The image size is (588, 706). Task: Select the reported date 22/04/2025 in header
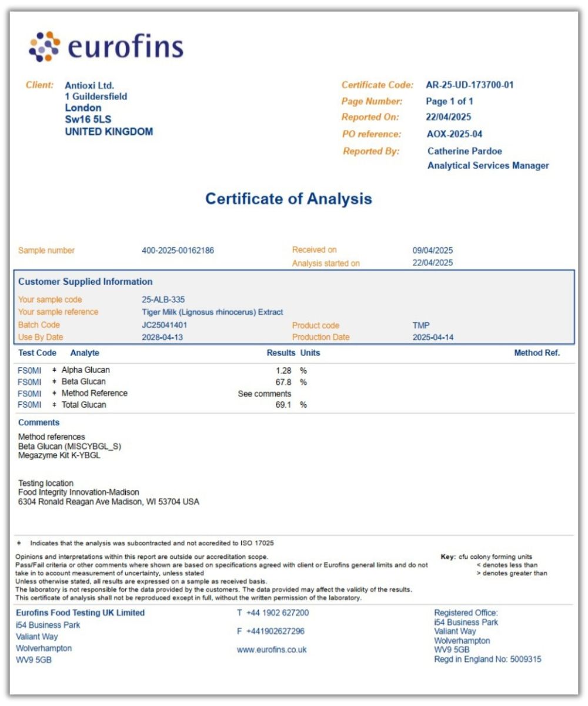tap(449, 117)
